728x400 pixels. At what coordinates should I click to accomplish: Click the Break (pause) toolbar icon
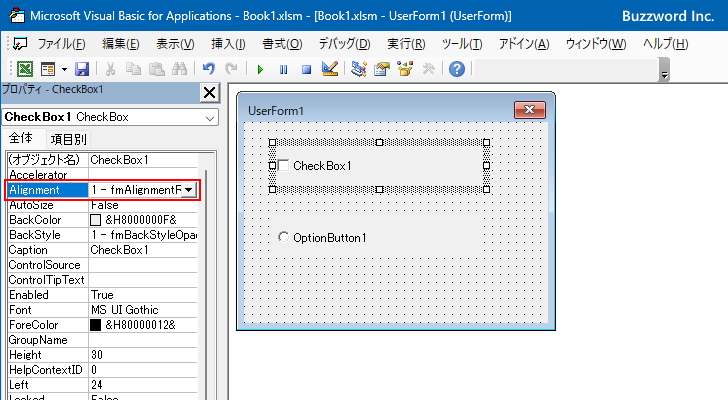pyautogui.click(x=283, y=69)
